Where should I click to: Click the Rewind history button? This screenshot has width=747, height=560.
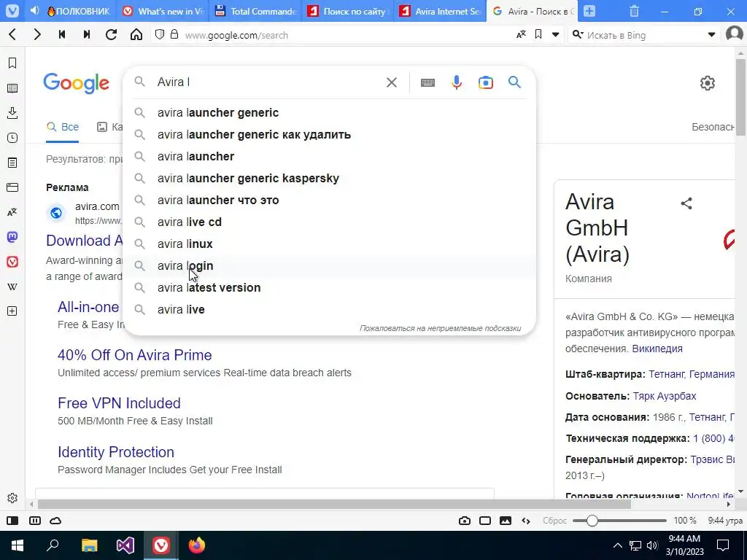[x=62, y=34]
